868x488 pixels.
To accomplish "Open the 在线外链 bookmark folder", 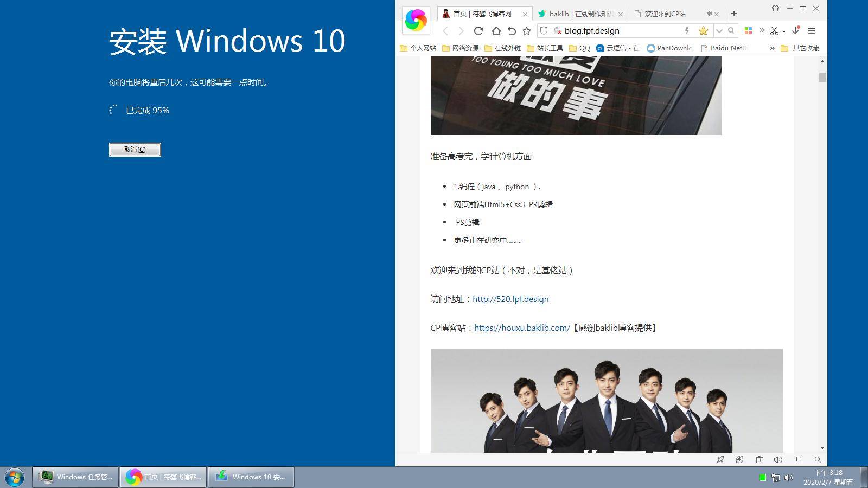I will click(502, 48).
